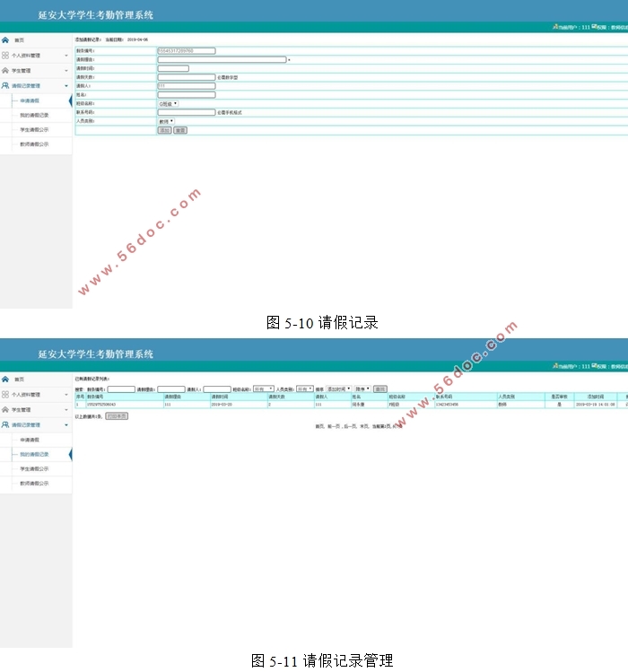The width and height of the screenshot is (628, 672).
Task: Click the 首页 sidebar label in Figure 5-10
Action: 20,40
